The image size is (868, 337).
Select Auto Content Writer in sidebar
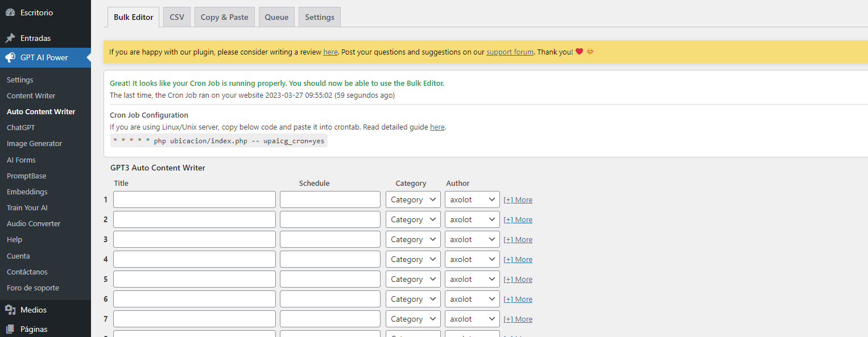tap(41, 111)
